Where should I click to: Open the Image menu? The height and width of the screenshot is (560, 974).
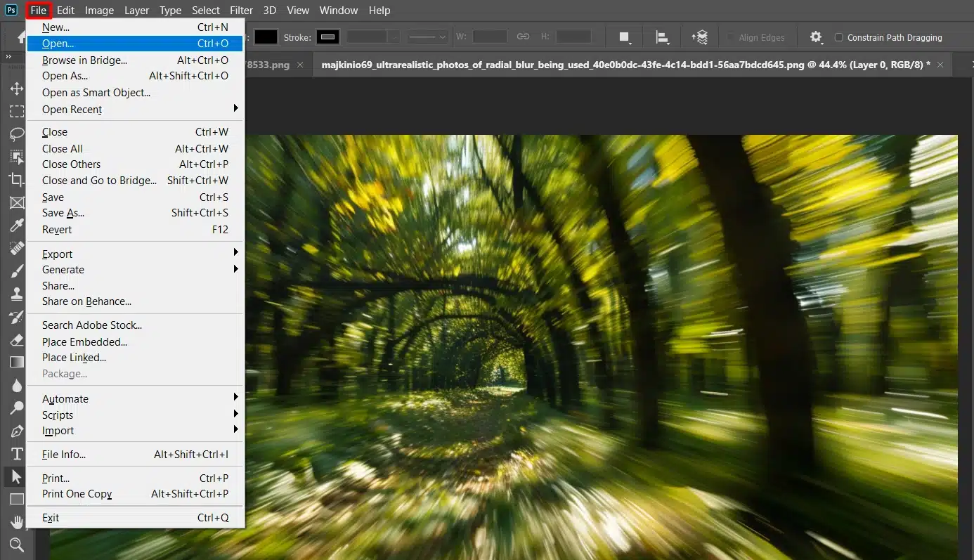tap(99, 11)
